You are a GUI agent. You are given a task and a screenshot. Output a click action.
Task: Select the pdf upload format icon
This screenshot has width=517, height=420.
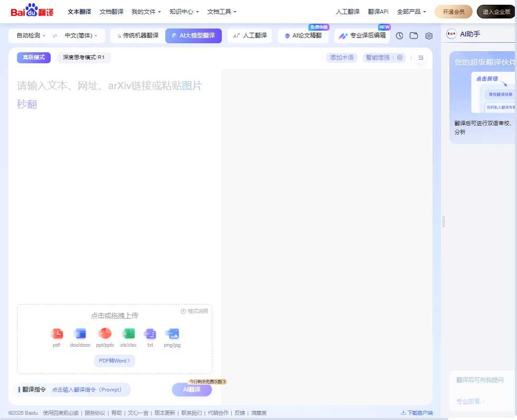(57, 333)
